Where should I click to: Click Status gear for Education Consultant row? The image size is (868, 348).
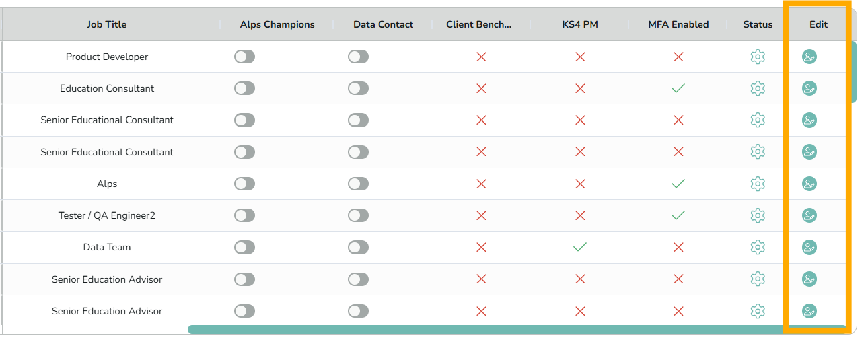[758, 88]
